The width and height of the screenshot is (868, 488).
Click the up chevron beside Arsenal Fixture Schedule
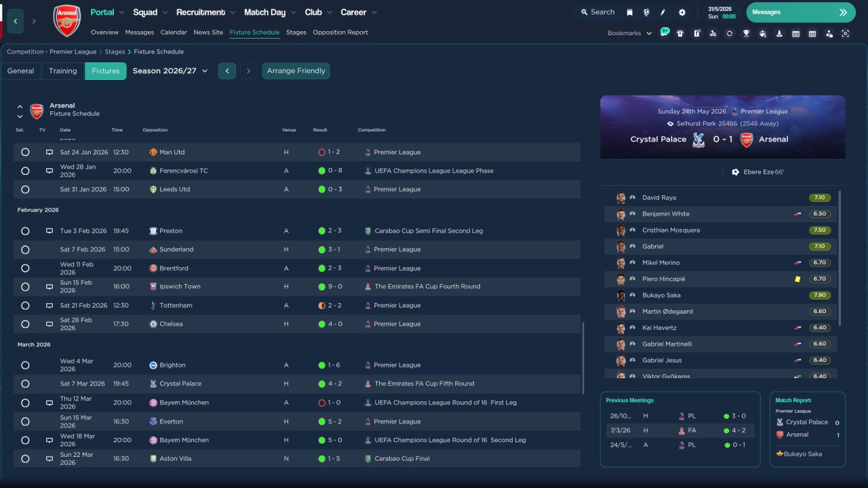coord(20,106)
